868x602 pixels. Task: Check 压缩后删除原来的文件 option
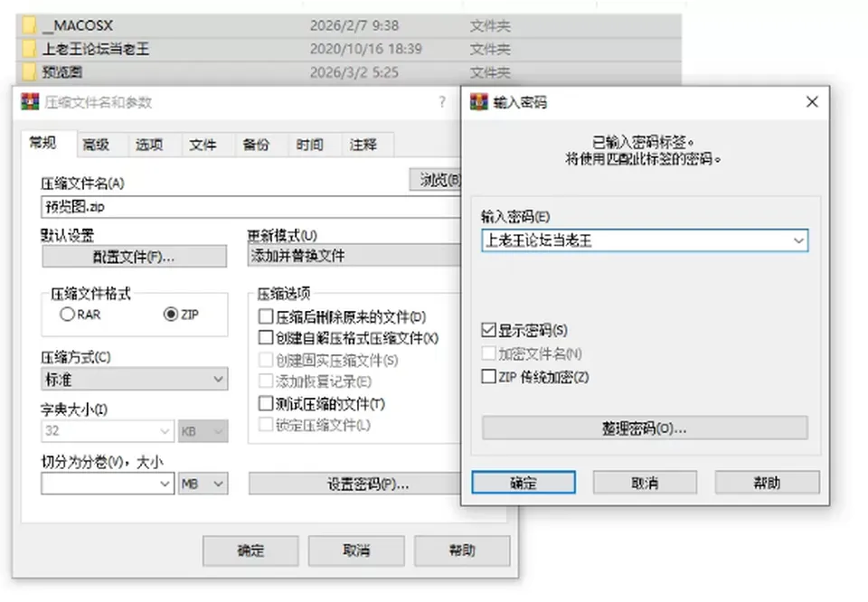[266, 316]
